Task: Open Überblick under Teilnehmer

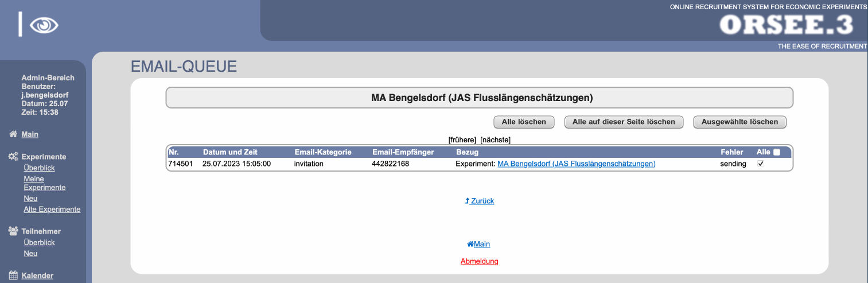Action: (39, 243)
